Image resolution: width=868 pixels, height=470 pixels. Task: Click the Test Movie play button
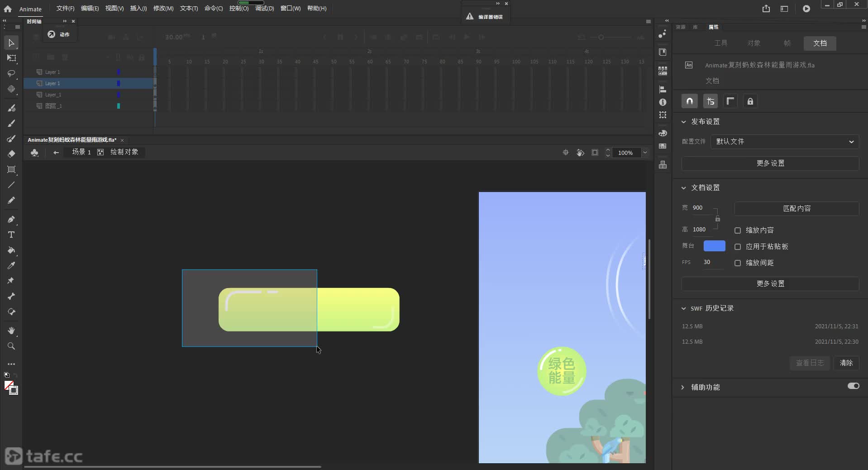(x=806, y=9)
